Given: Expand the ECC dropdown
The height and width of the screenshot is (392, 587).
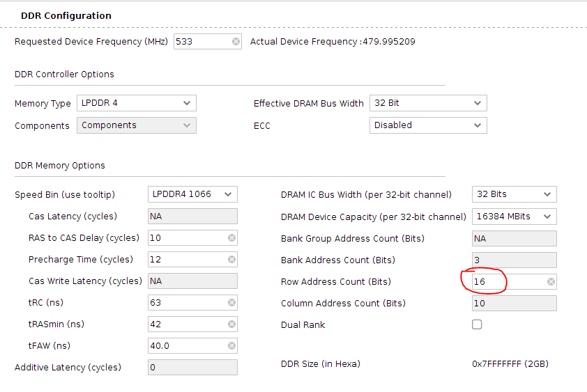Looking at the screenshot, I should coord(428,125).
